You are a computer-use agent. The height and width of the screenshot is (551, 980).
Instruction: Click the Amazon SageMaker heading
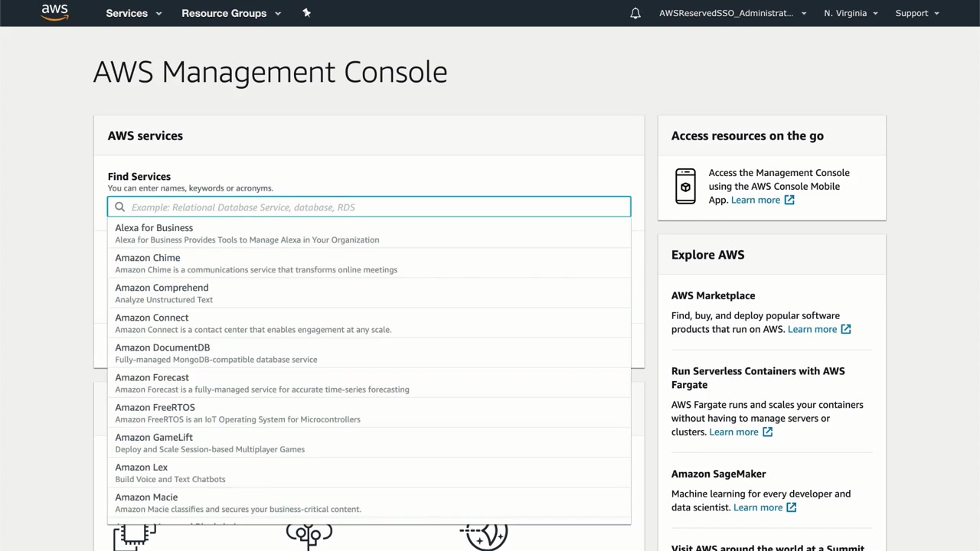tap(719, 474)
